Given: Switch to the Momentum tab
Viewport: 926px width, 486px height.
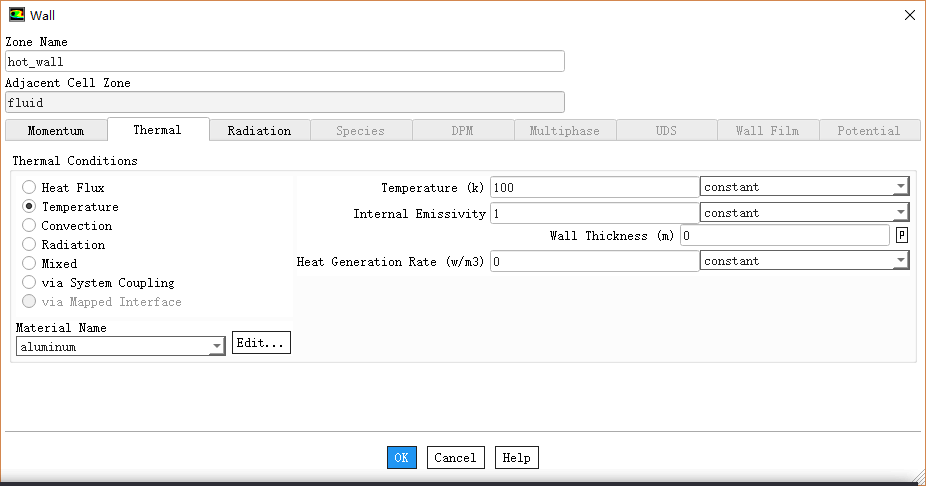Looking at the screenshot, I should coord(55,131).
